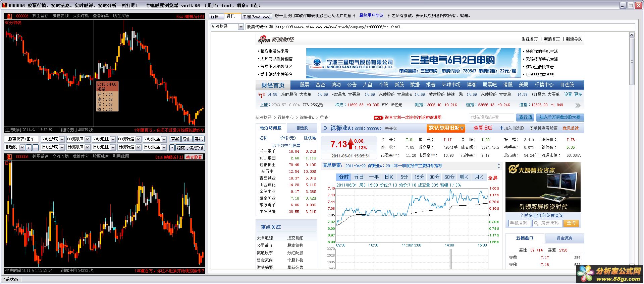Click the 委托 button
The width and height of the screenshot is (644, 284).
[x=199, y=139]
